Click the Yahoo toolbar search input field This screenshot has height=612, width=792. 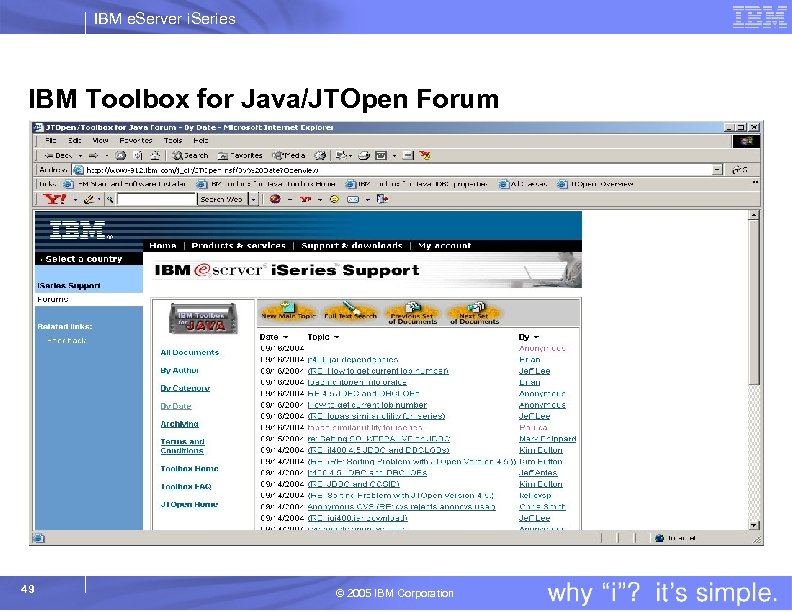(x=157, y=199)
